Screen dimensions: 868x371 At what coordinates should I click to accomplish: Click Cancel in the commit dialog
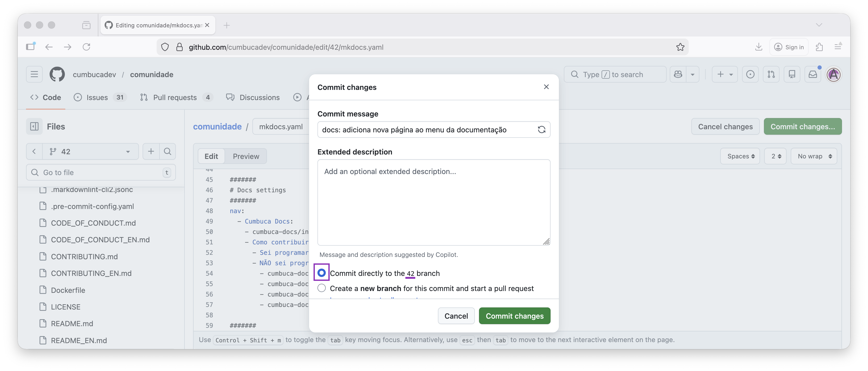pos(456,316)
